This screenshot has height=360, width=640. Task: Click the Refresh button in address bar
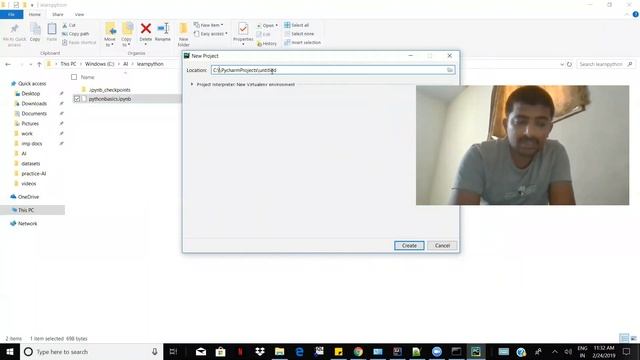click(569, 64)
